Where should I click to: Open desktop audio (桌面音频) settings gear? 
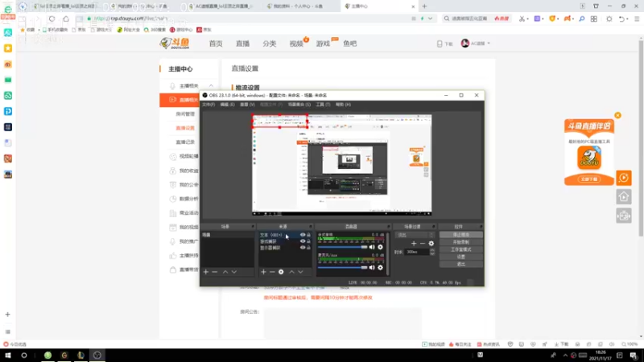pos(380,247)
